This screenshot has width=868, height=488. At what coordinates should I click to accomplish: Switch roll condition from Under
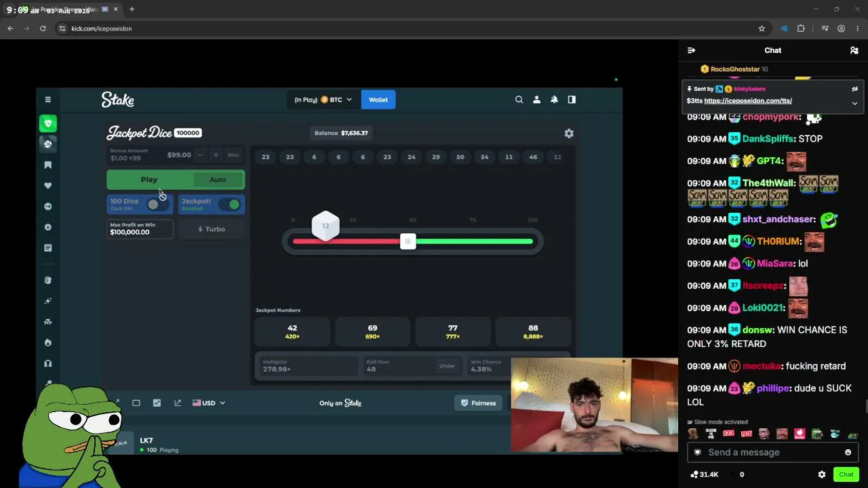[x=447, y=366]
